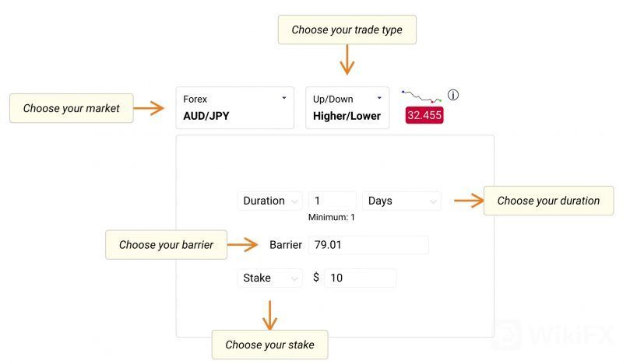Click the orange arrow pointing at Barrier
623x364 pixels.
pyautogui.click(x=244, y=245)
